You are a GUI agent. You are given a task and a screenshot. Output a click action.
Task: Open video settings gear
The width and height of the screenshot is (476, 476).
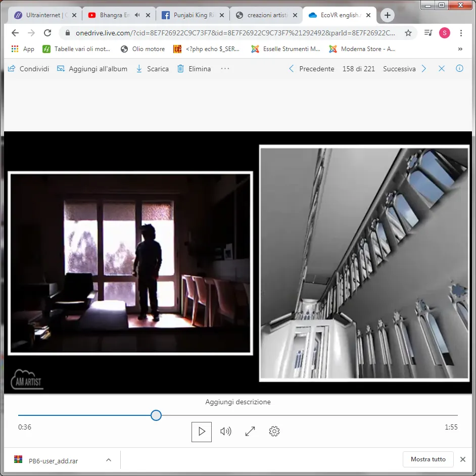[x=274, y=432]
